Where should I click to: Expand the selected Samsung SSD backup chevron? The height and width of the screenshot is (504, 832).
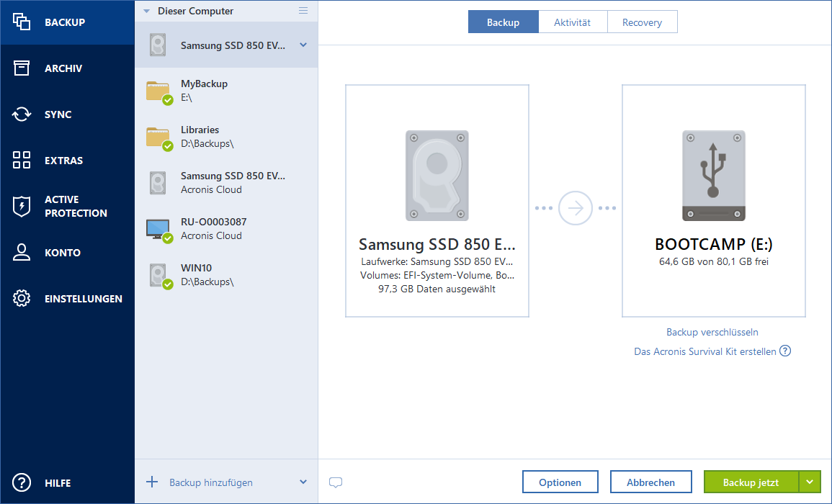pyautogui.click(x=303, y=45)
